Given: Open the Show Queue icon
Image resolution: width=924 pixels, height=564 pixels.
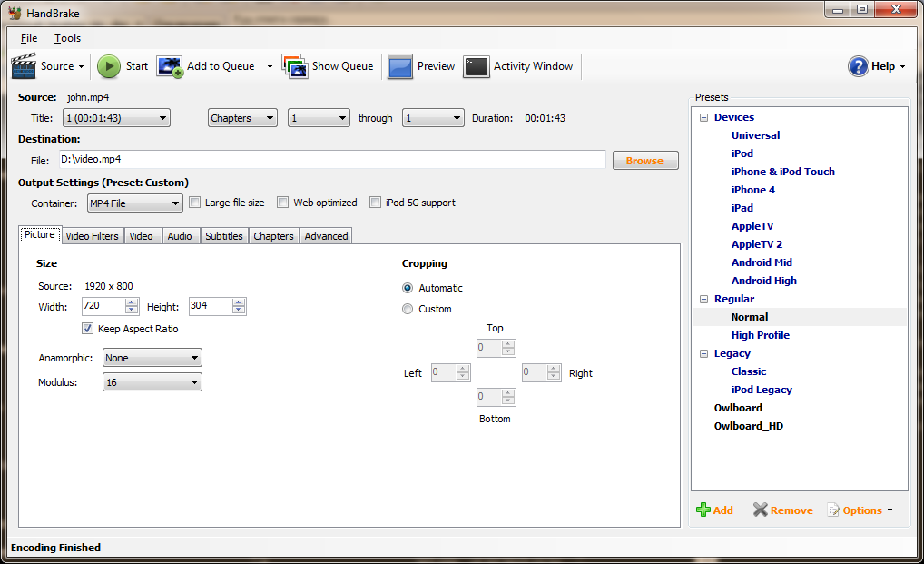Looking at the screenshot, I should pyautogui.click(x=295, y=66).
